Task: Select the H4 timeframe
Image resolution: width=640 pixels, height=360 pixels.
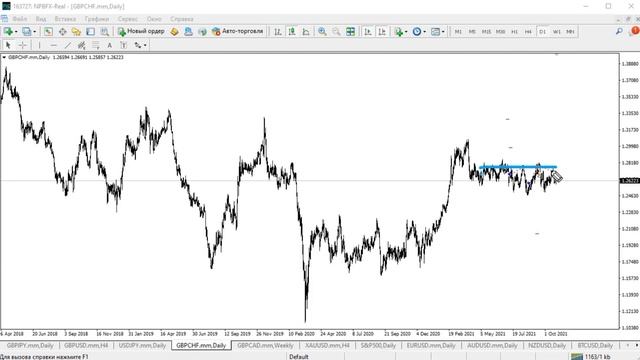Action: coord(528,31)
